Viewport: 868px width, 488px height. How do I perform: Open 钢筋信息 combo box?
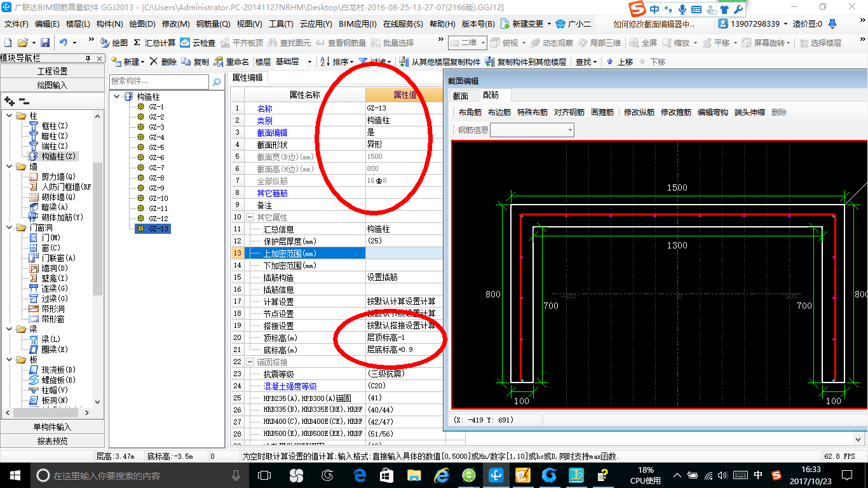coord(532,130)
